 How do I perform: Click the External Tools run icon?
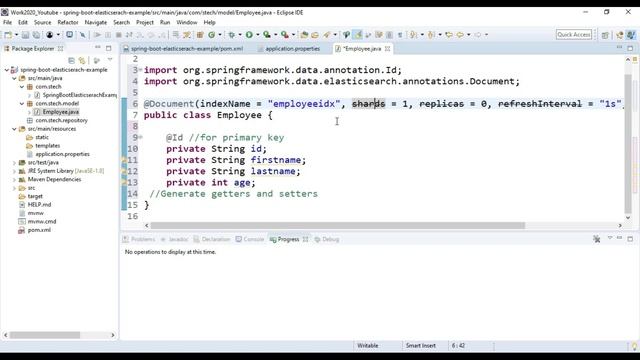pyautogui.click(x=284, y=35)
